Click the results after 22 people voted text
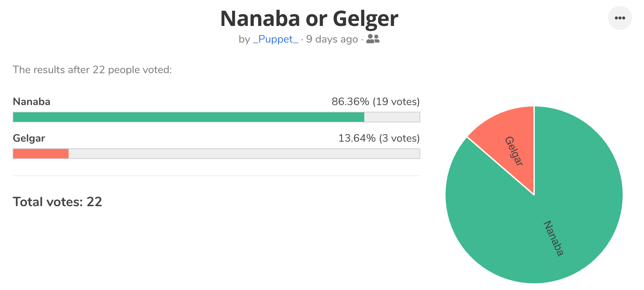The width and height of the screenshot is (644, 290). tap(92, 70)
